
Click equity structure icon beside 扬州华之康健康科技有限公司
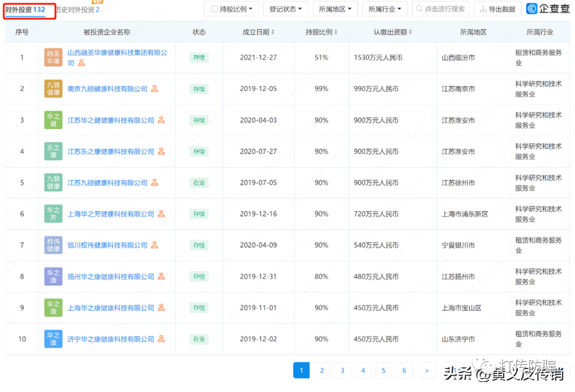(x=161, y=277)
